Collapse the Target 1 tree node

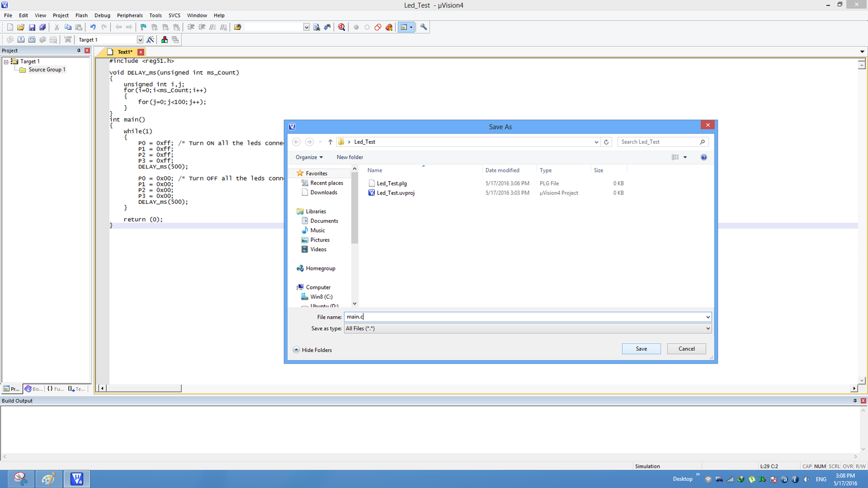(x=7, y=62)
